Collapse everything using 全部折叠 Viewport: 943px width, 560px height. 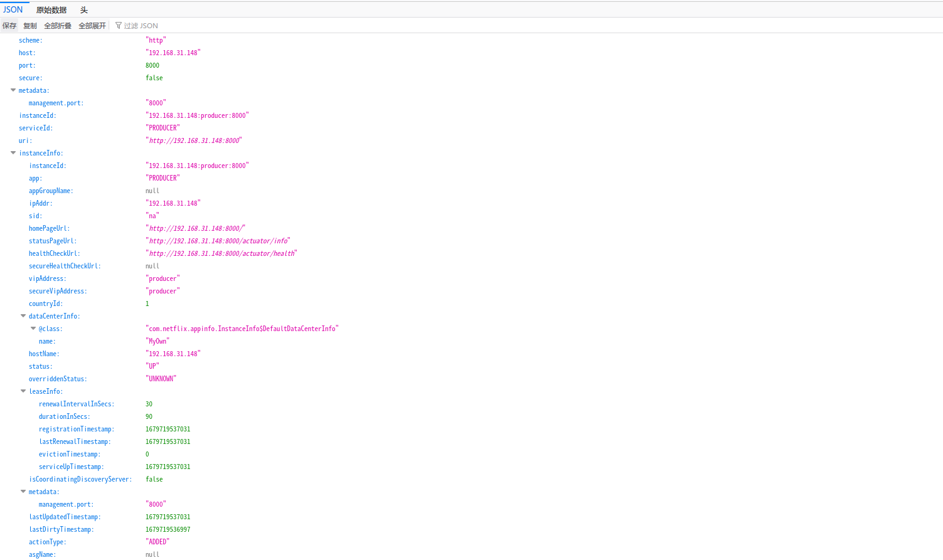(57, 25)
